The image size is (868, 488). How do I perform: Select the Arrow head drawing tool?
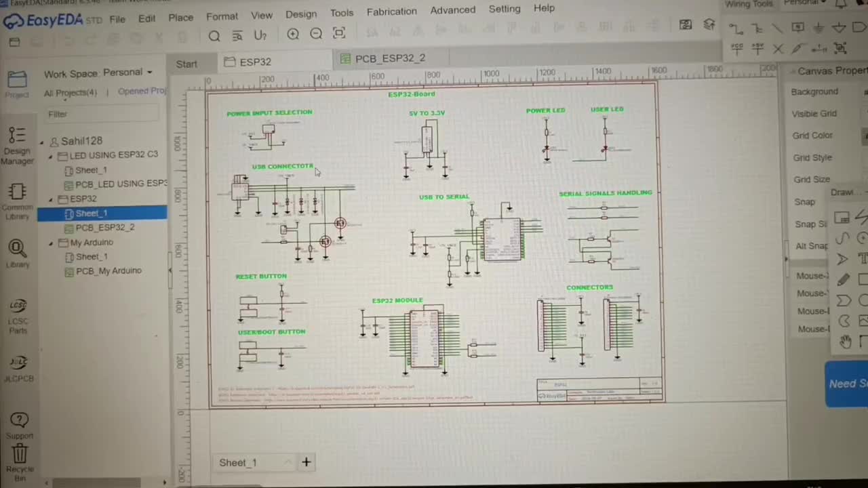pyautogui.click(x=842, y=259)
